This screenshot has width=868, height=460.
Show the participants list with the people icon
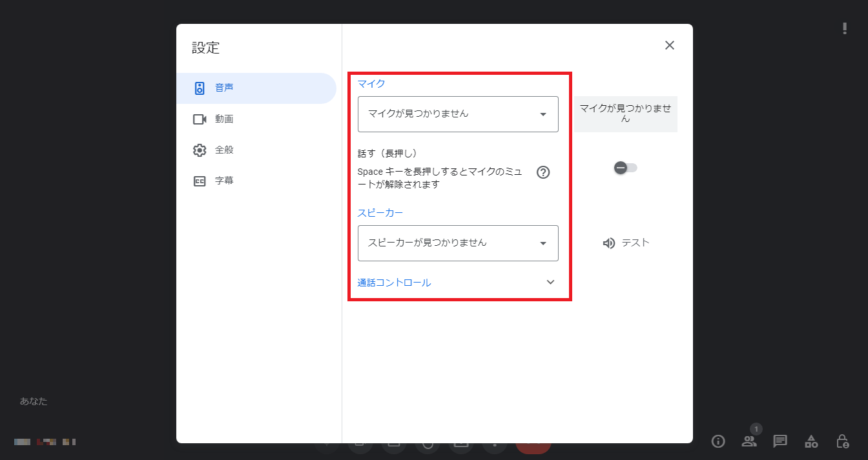(x=749, y=441)
